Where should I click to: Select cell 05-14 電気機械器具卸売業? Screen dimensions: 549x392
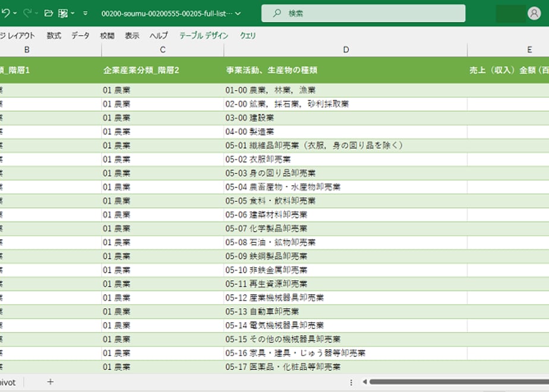pos(346,325)
